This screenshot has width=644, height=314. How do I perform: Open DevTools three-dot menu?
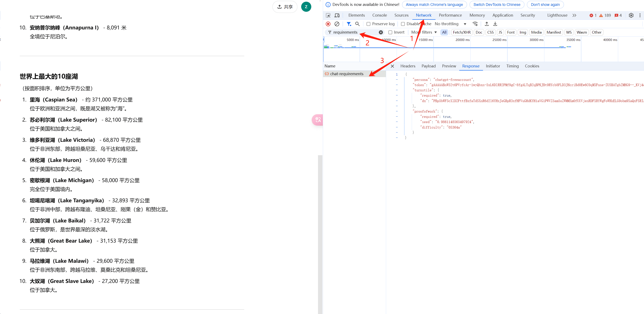click(x=640, y=16)
